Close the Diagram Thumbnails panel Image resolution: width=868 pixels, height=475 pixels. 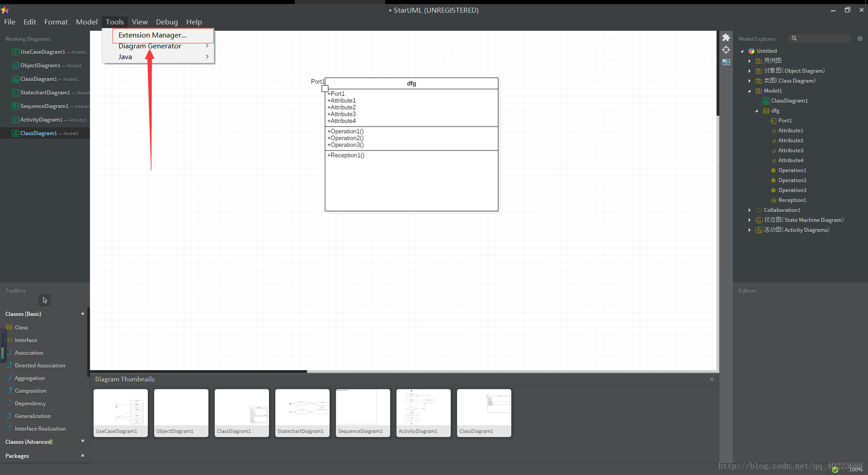[712, 379]
